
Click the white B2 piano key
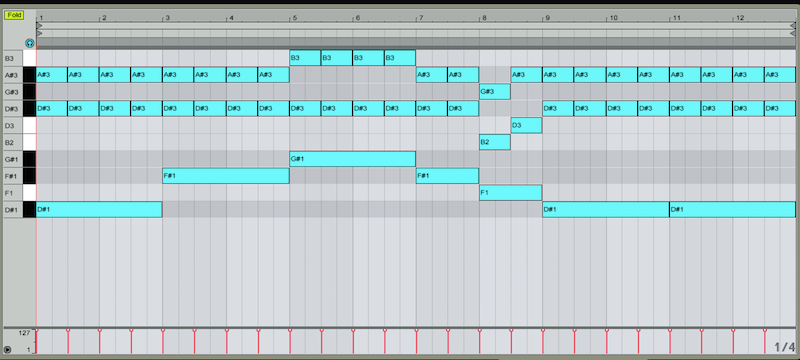click(29, 142)
